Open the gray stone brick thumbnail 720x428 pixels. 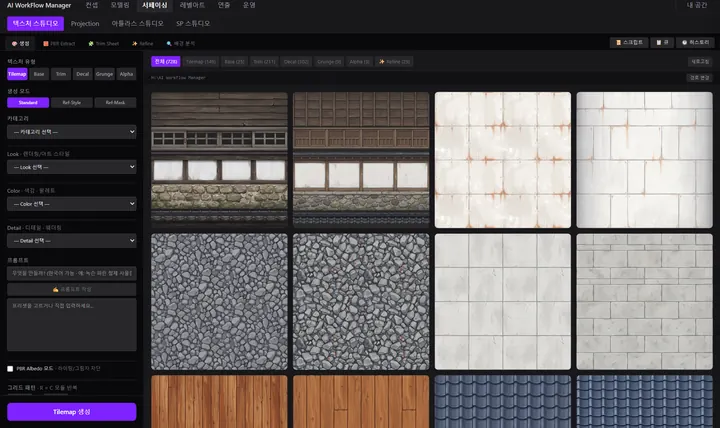[645, 302]
